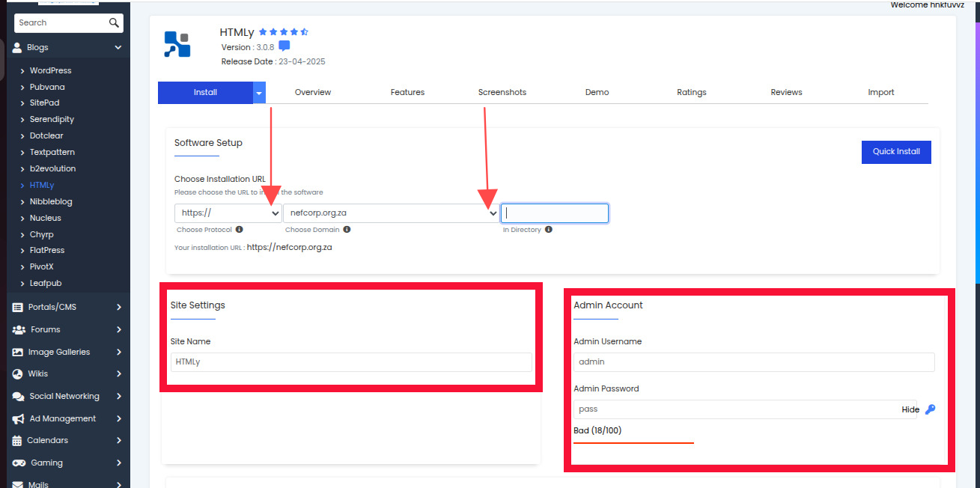Click Choose Domain info icon
The image size is (980, 488).
tap(347, 230)
